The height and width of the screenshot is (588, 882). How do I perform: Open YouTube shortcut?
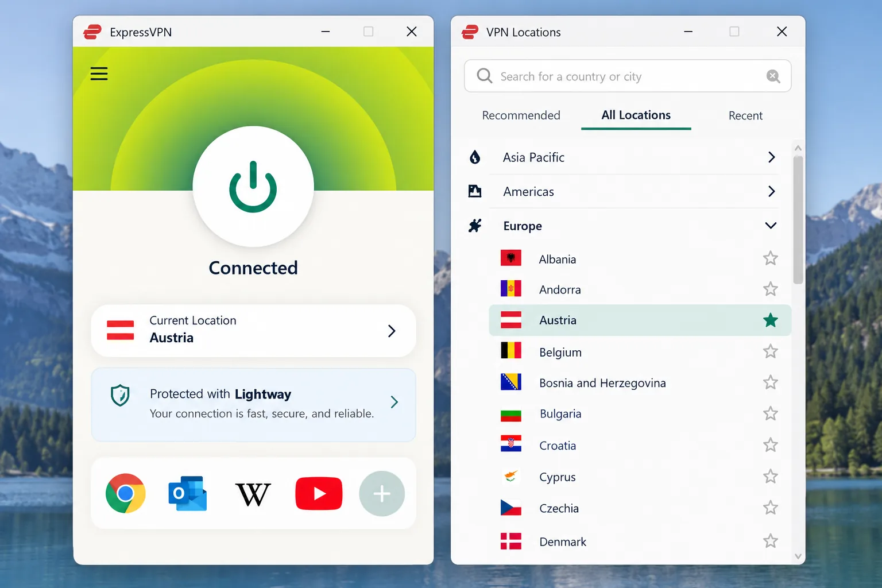(x=319, y=493)
